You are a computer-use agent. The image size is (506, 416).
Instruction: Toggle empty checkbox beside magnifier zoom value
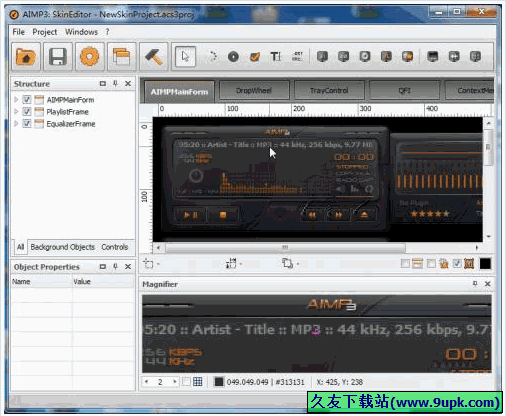click(x=187, y=382)
